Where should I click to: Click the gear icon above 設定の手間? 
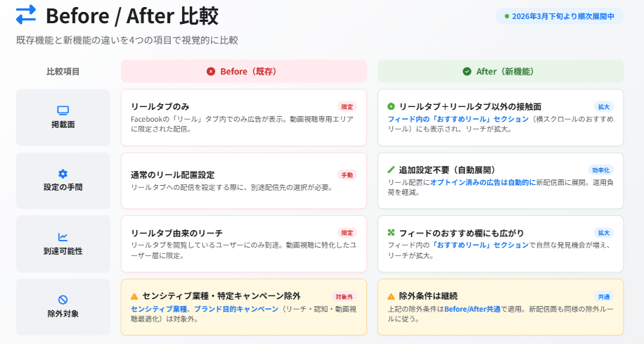(x=63, y=174)
